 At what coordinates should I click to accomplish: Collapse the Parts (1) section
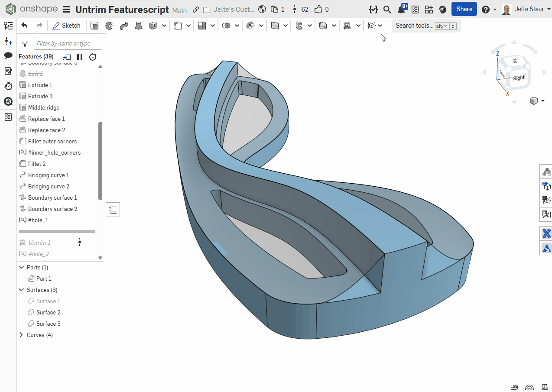[x=22, y=267]
